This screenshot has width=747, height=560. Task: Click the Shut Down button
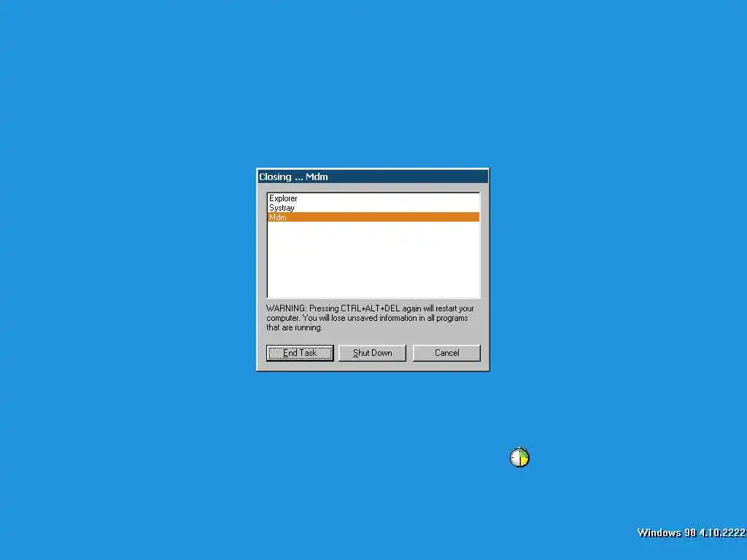(x=372, y=353)
